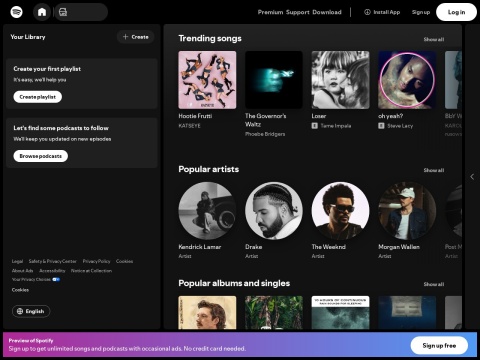Open Kendrick Lamar's artist photo

pyautogui.click(x=207, y=211)
